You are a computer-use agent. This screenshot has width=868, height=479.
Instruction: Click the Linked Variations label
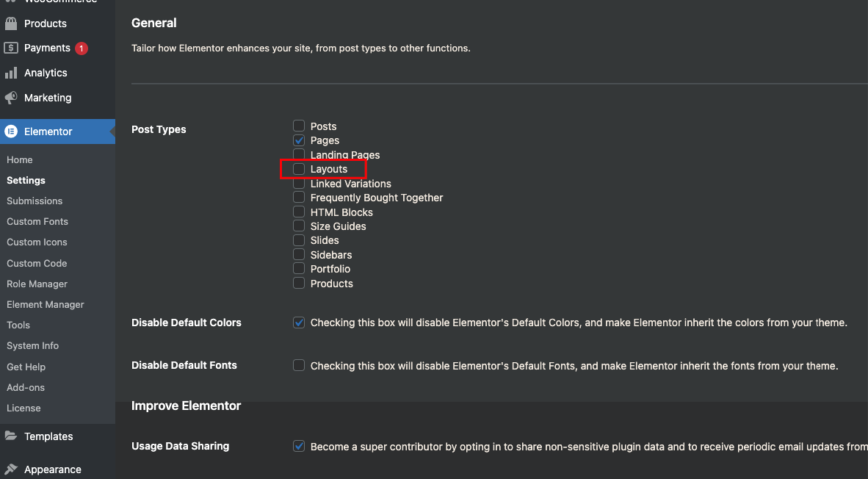click(x=350, y=183)
